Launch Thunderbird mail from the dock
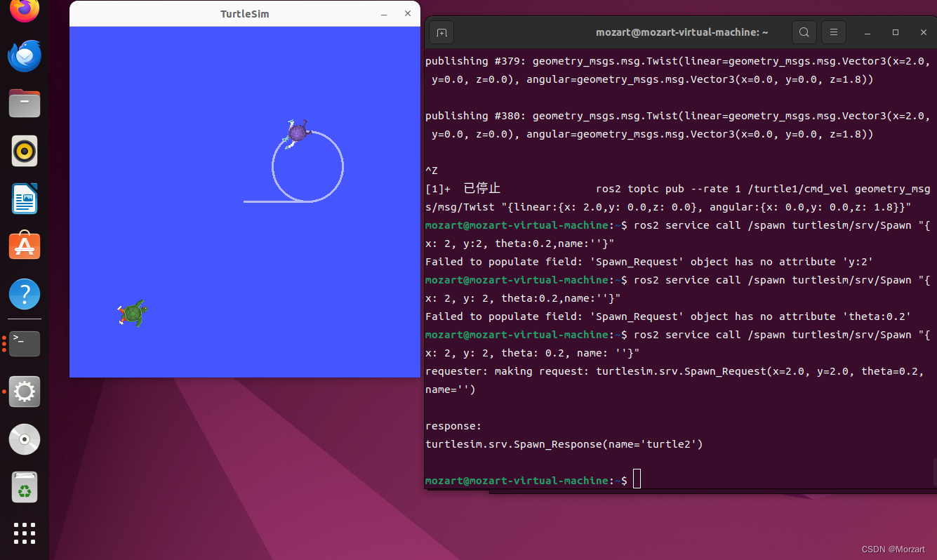The height and width of the screenshot is (560, 937). point(25,56)
